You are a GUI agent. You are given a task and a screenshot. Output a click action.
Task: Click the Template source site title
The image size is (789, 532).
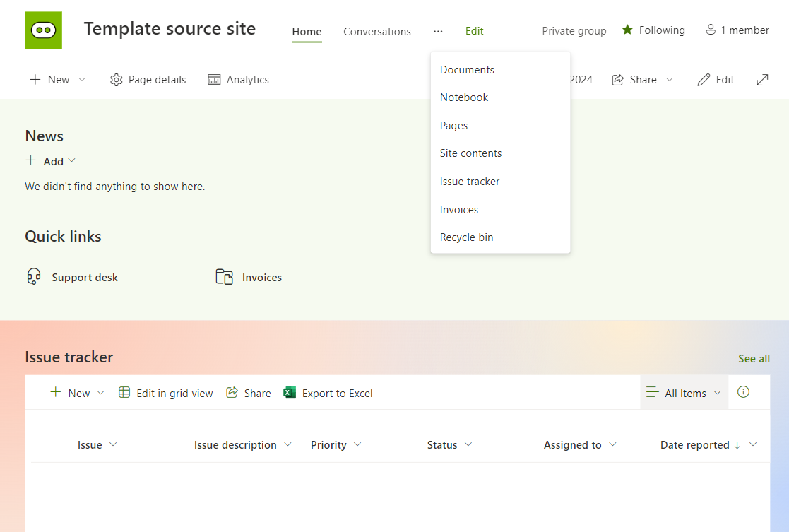click(170, 28)
